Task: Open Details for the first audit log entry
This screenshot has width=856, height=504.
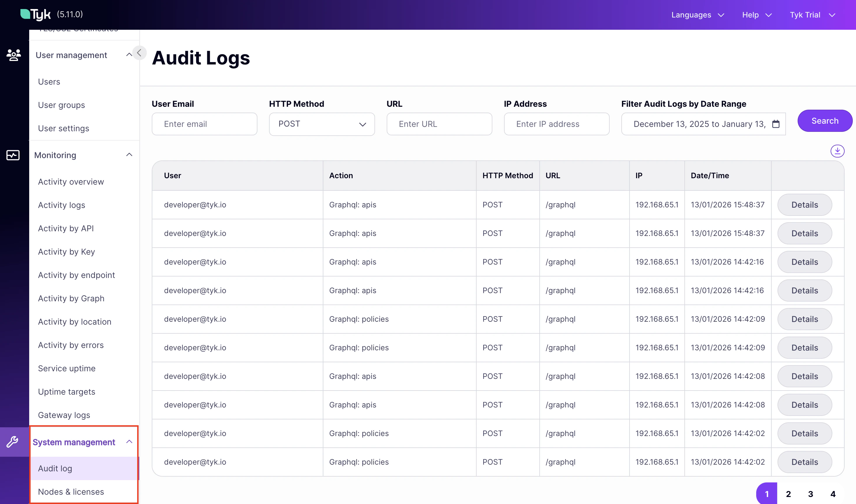Action: point(804,204)
